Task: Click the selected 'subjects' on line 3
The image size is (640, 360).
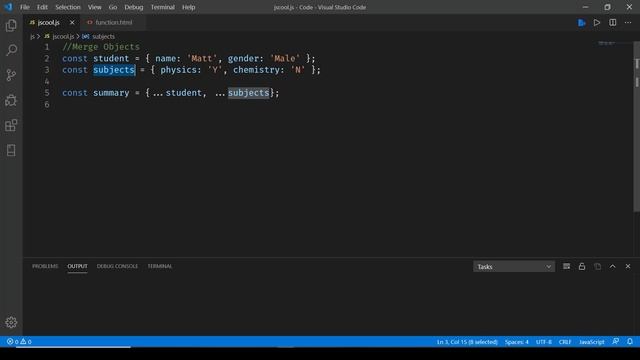Action: [113, 70]
